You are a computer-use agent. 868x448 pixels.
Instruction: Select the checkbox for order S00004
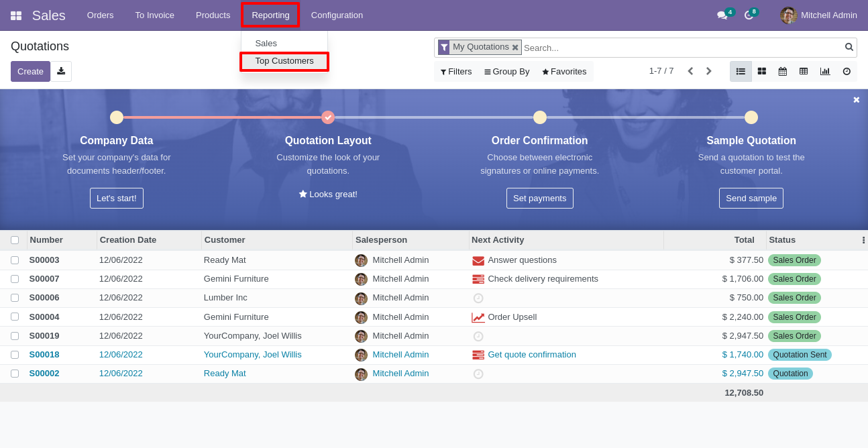point(15,317)
